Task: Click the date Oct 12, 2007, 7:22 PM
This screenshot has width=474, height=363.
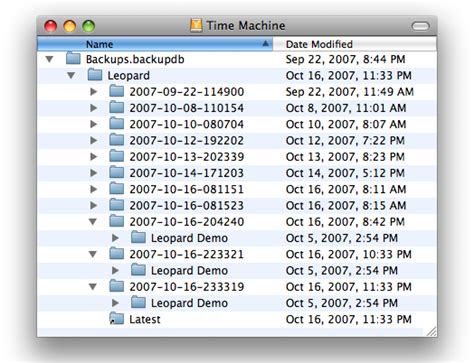Action: click(x=345, y=141)
